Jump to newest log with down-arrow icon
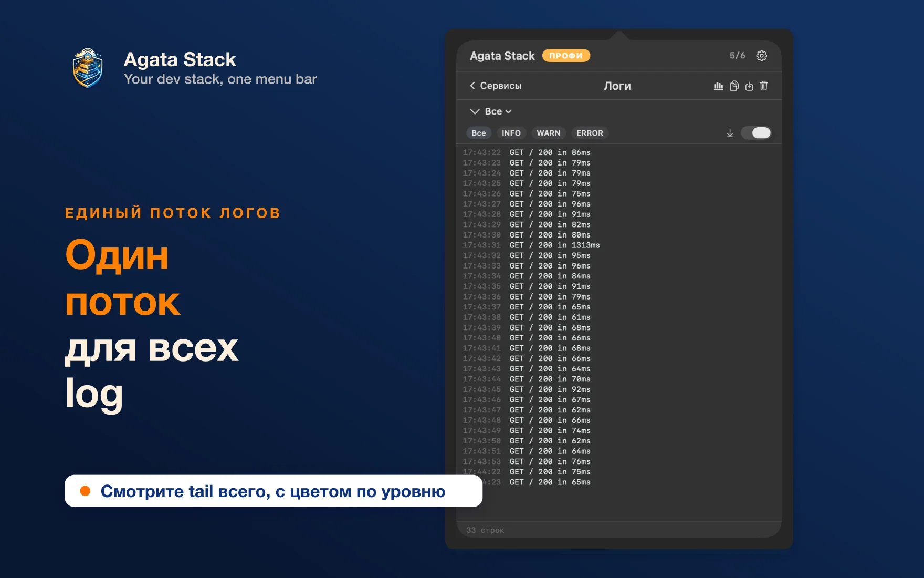Viewport: 924px width, 578px height. [x=730, y=133]
